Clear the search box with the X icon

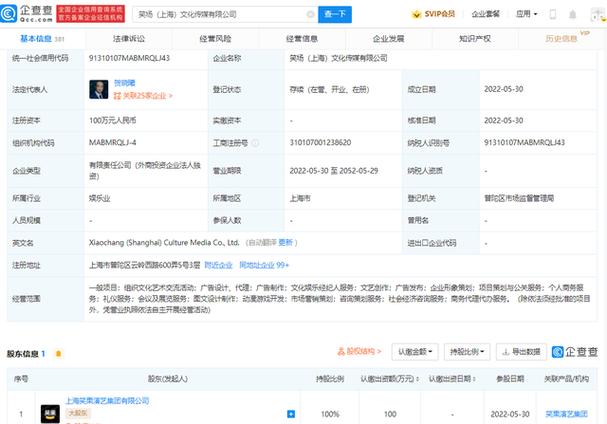click(x=310, y=15)
